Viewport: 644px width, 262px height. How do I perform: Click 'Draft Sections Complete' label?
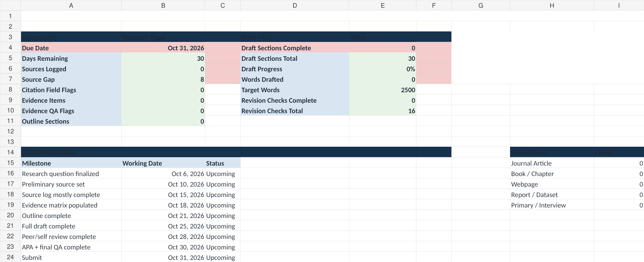[295, 48]
